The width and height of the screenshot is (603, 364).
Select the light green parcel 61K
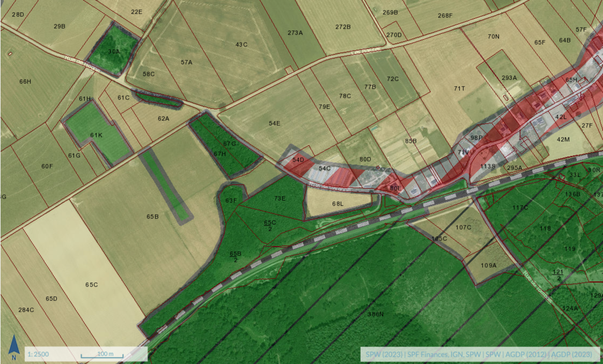coord(96,135)
